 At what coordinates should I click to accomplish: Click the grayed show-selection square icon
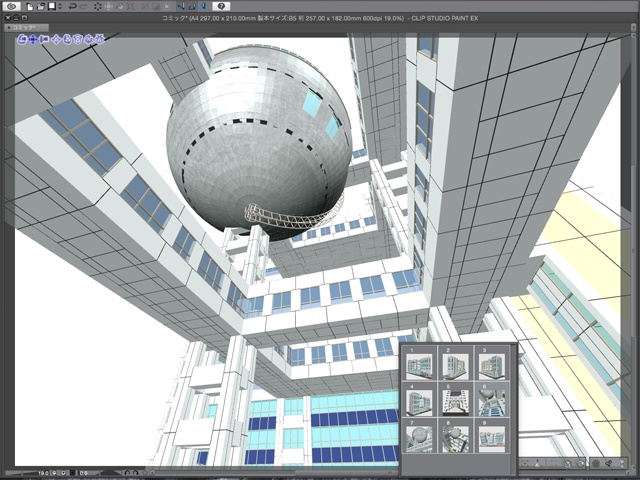[167, 7]
